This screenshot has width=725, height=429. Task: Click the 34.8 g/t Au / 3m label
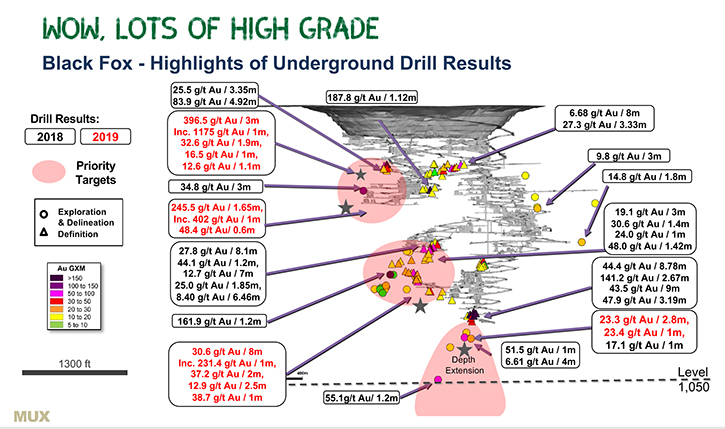tap(215, 187)
